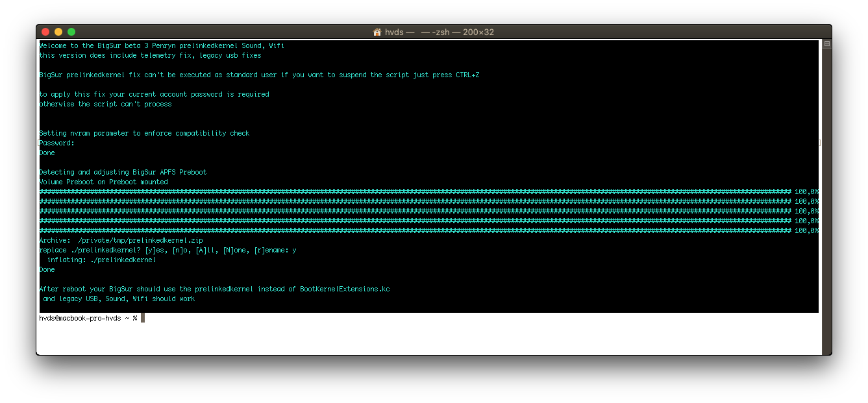Image resolution: width=868 pixels, height=403 pixels.
Task: Click the vertical scrollbar track of the terminal
Action: [826, 201]
